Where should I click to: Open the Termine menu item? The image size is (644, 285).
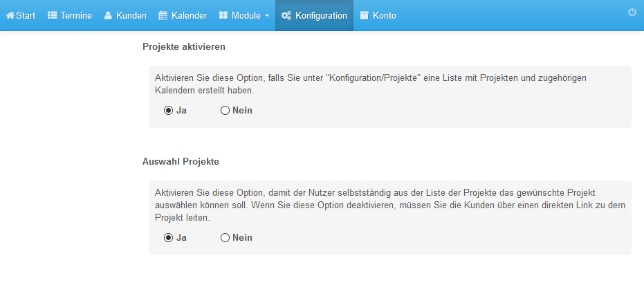76,16
